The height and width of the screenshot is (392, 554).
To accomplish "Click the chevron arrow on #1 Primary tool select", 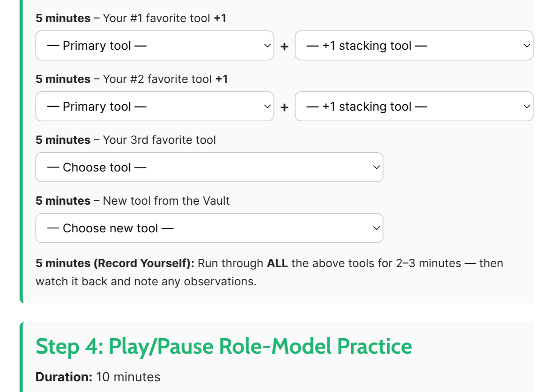I will coord(267,45).
